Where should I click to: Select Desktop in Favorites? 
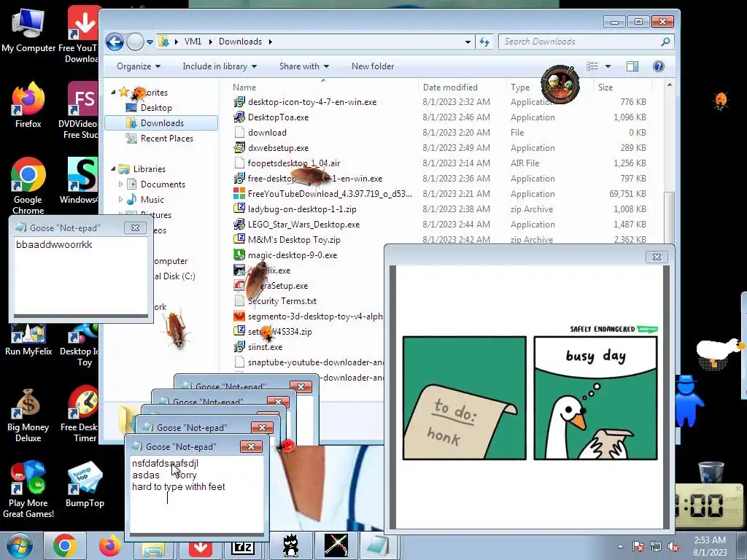[x=156, y=108]
